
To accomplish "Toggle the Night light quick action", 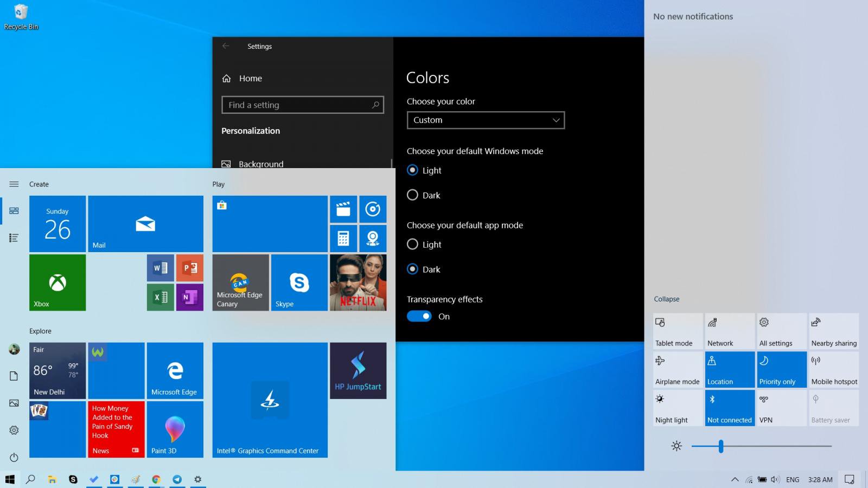I will click(x=678, y=408).
